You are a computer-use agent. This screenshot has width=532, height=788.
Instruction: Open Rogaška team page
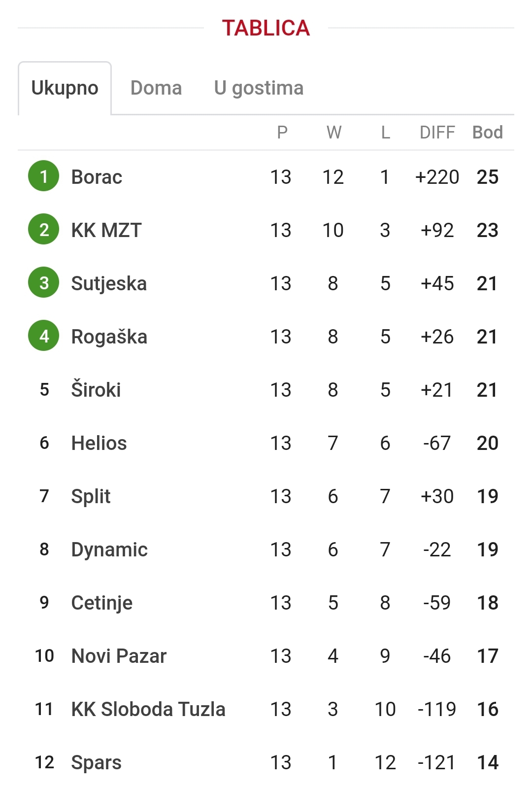click(109, 337)
